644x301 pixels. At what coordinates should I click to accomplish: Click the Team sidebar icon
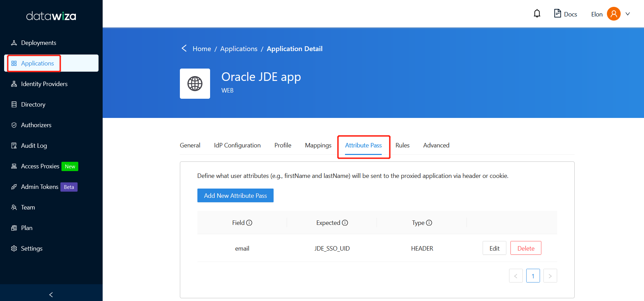[14, 207]
